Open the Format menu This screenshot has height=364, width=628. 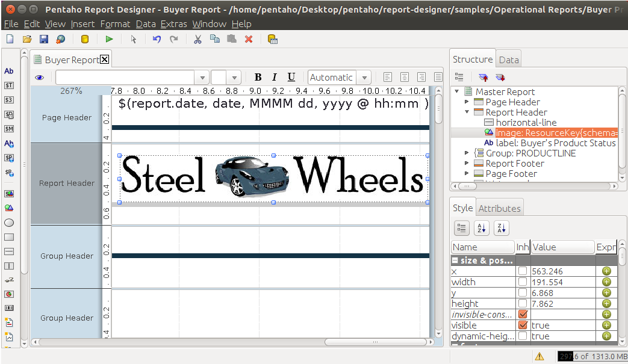pos(116,24)
